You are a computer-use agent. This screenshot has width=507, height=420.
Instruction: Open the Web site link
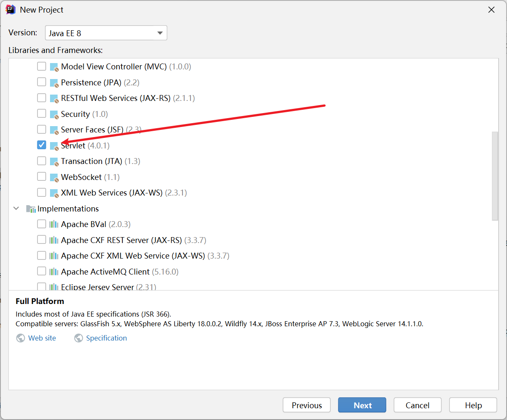(x=42, y=338)
